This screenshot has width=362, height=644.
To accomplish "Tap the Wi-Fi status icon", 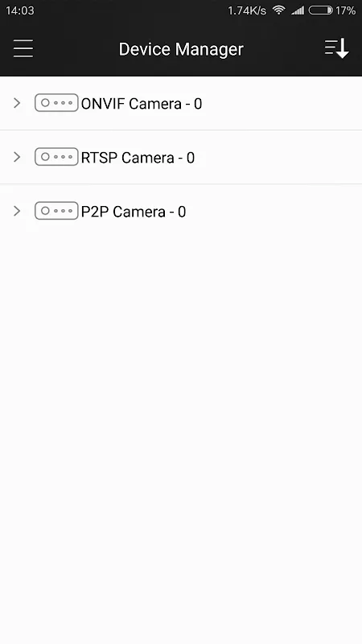I will click(279, 10).
